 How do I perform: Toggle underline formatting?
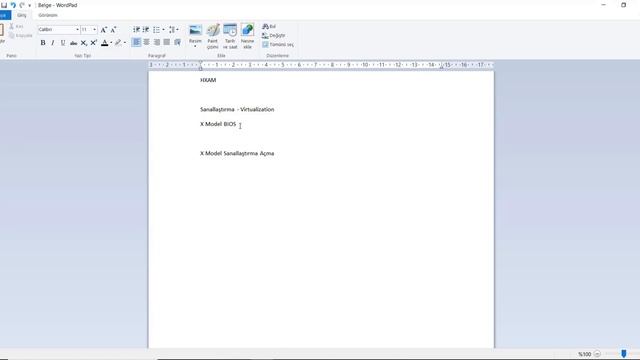pos(63,42)
